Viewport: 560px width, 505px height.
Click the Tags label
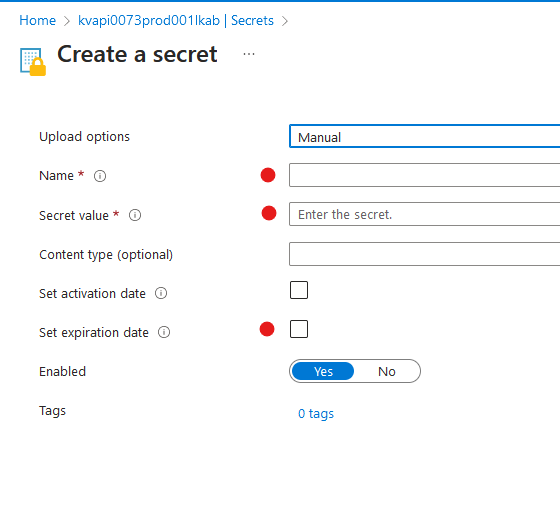(x=52, y=411)
